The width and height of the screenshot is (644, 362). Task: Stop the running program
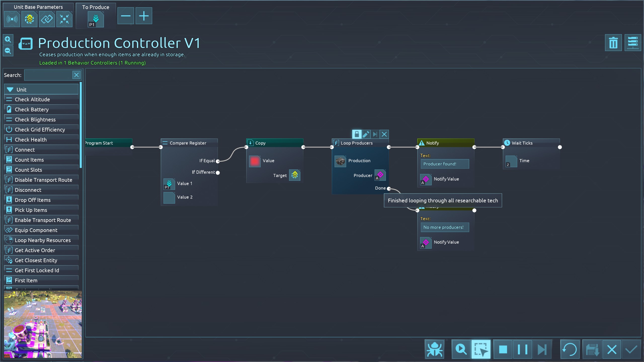coord(503,349)
